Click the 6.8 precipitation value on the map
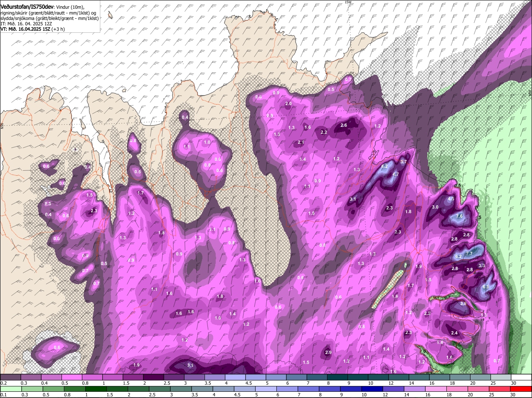This screenshot has width=532, height=398. 485,287
